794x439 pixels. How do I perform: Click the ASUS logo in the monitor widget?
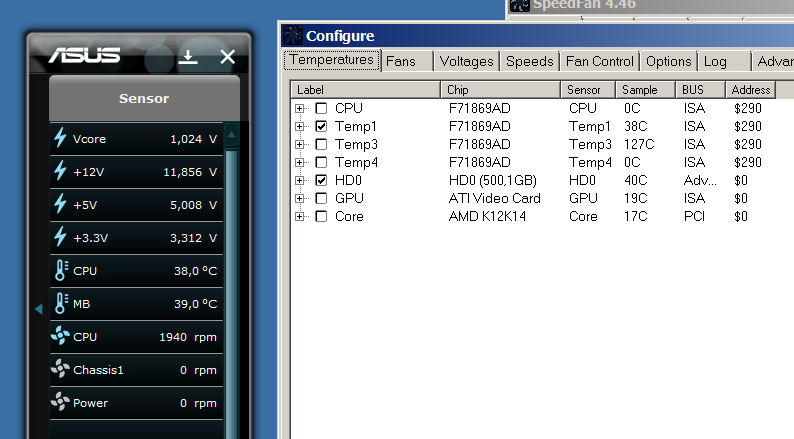point(85,55)
